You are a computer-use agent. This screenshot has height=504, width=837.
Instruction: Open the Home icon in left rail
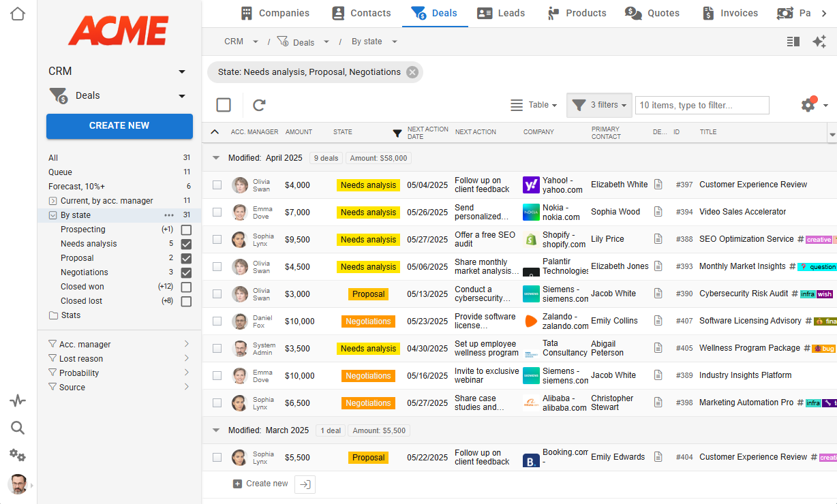tap(18, 14)
